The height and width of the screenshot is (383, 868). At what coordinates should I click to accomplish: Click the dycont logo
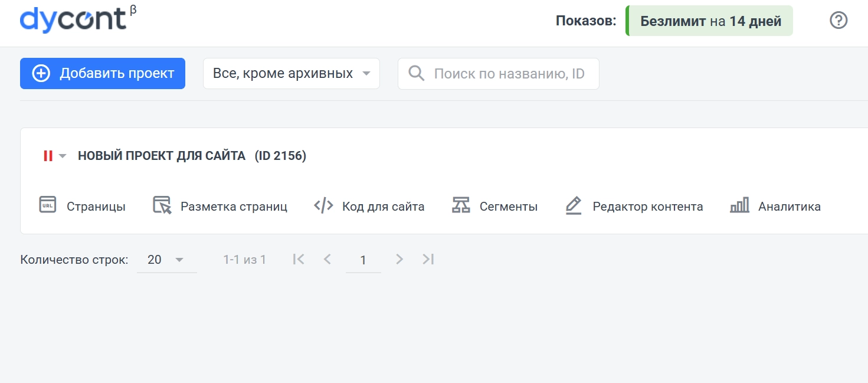(x=73, y=21)
